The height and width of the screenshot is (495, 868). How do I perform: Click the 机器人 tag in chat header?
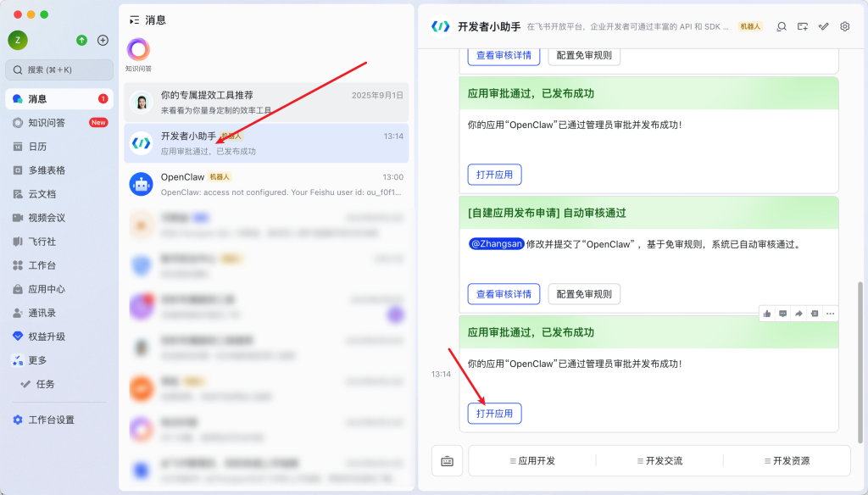pyautogui.click(x=751, y=26)
